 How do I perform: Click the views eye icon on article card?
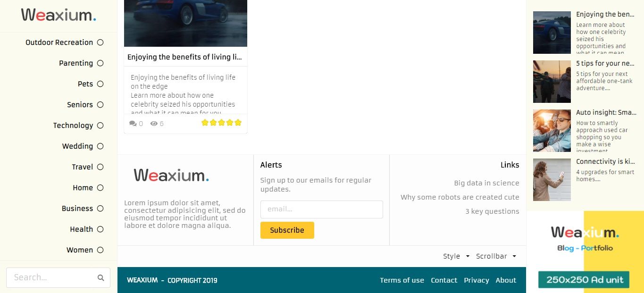[154, 124]
